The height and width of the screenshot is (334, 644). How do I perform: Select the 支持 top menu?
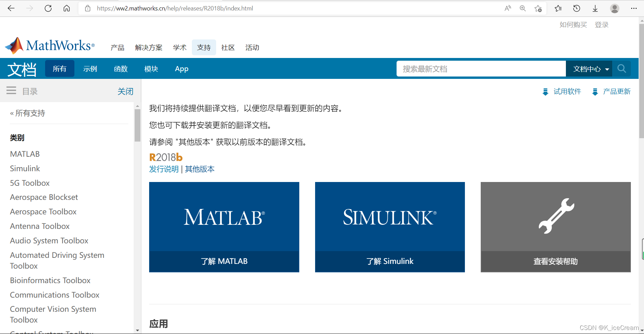point(204,48)
